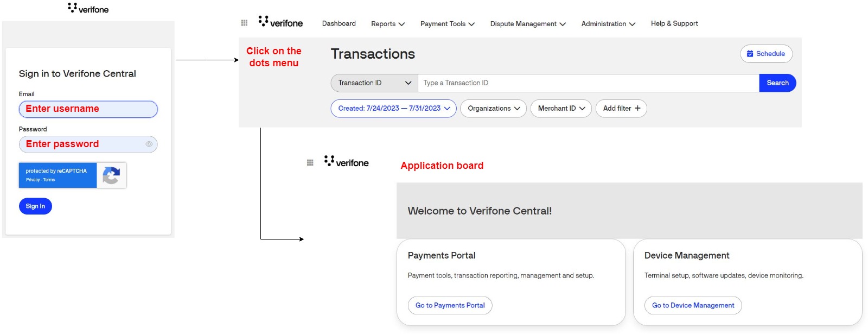Click the Verifone logo on Application board

(346, 162)
